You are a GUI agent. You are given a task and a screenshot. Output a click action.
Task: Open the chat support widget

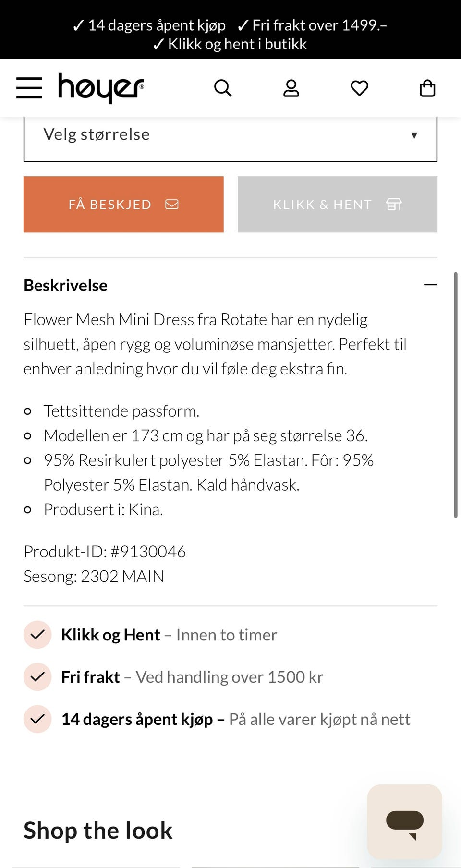(x=404, y=821)
